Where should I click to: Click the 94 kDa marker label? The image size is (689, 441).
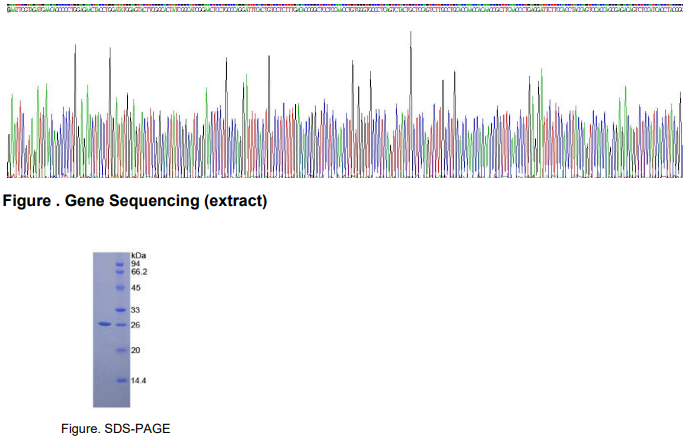(136, 264)
